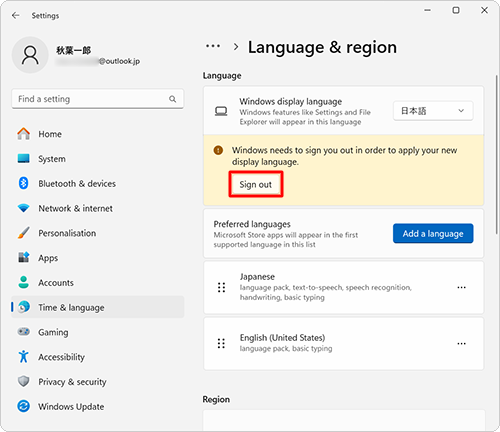Click the Time & language globe icon
Screen dimensions: 500x432
pyautogui.click(x=23, y=307)
